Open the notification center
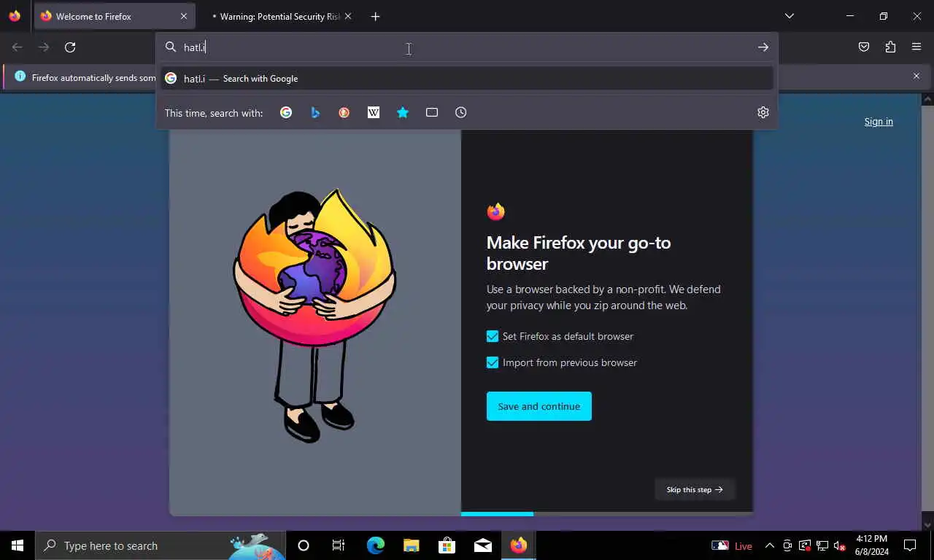 click(910, 545)
